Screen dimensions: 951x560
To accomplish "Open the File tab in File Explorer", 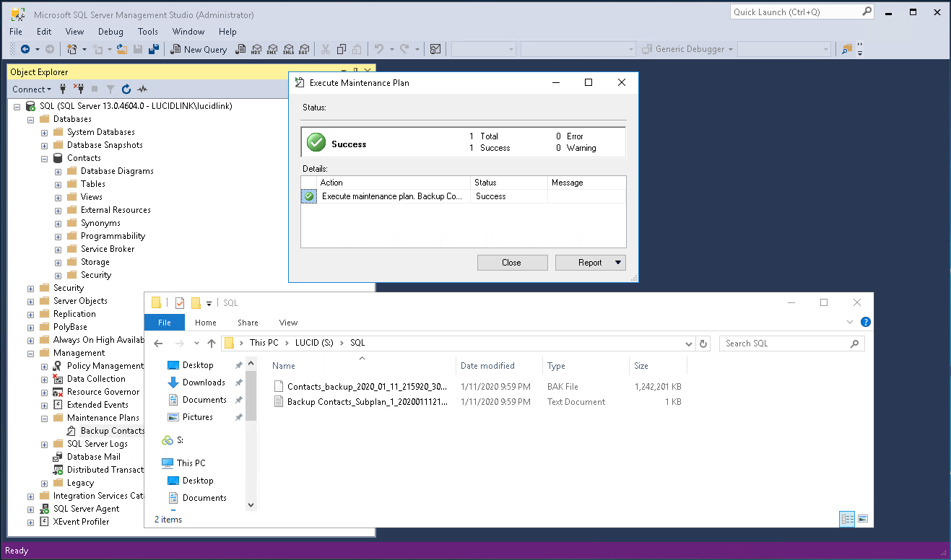I will 165,323.
